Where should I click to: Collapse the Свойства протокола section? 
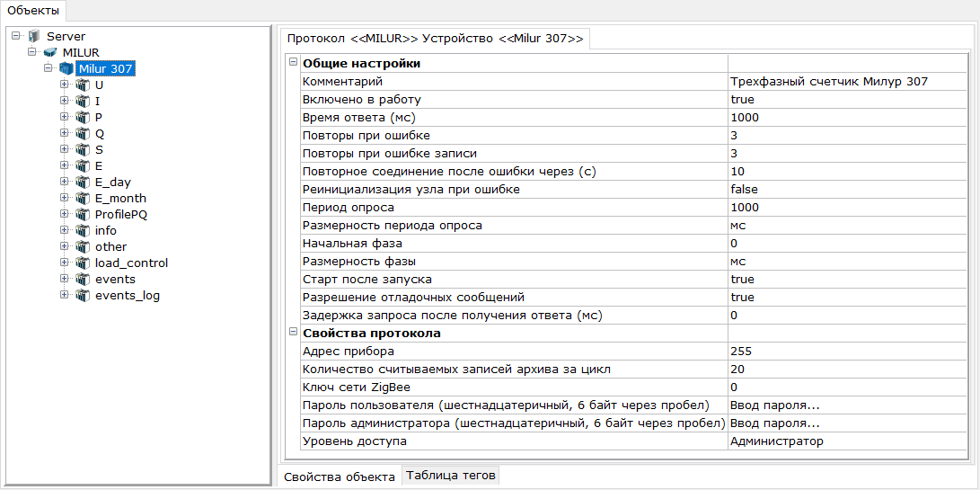[x=293, y=333]
